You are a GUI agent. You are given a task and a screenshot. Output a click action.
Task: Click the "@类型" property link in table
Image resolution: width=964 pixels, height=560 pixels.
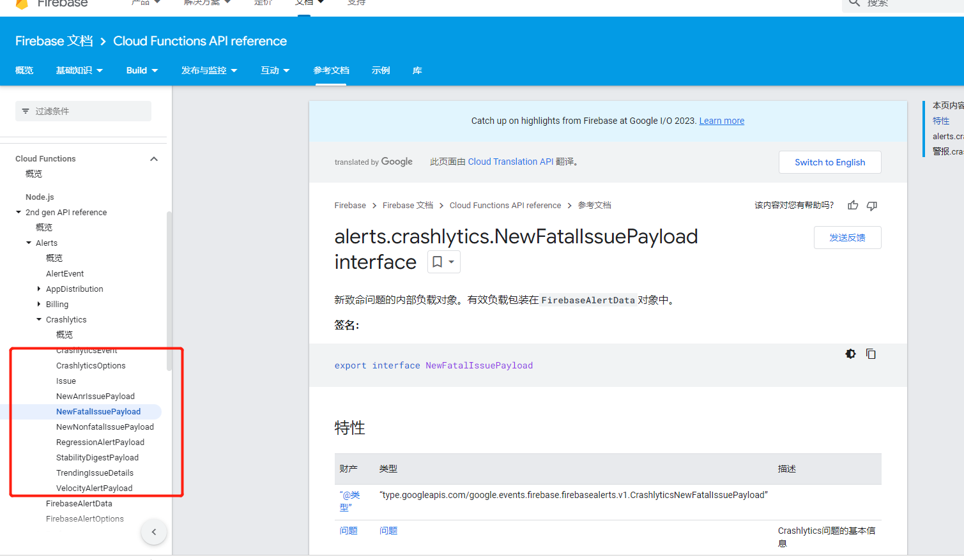350,501
